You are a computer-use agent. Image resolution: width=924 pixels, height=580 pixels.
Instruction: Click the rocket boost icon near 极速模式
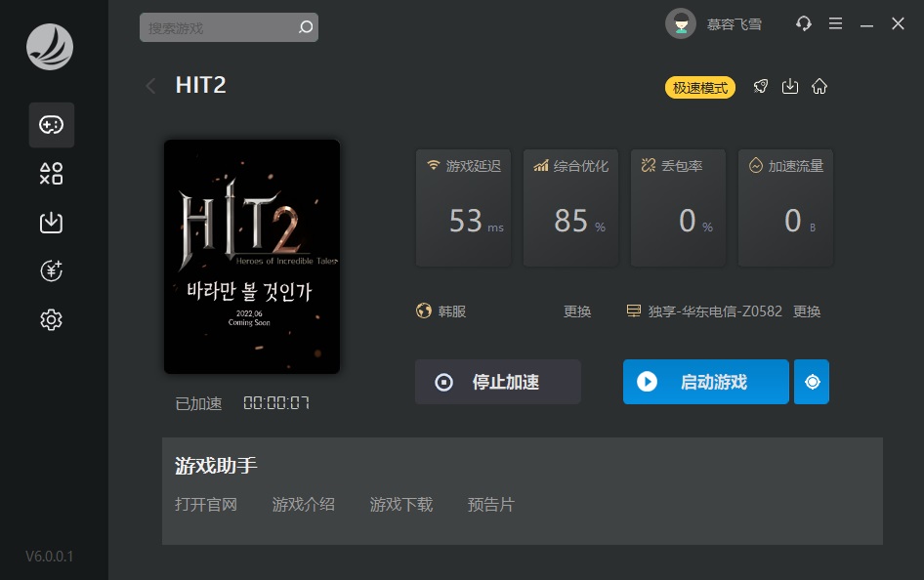tap(761, 87)
